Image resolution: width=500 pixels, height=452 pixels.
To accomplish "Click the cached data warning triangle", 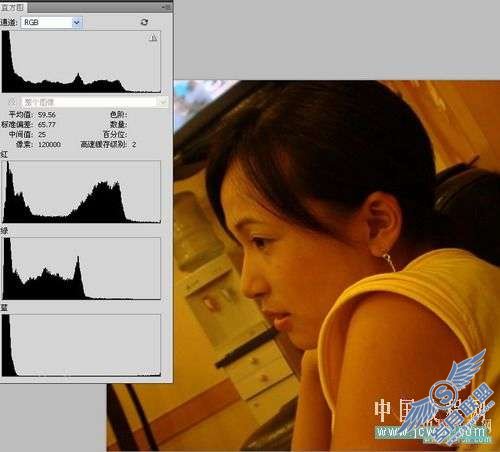I will coord(153,37).
